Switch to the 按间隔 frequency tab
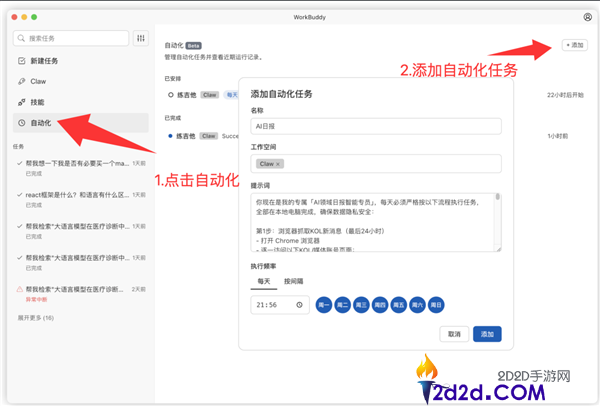 pyautogui.click(x=295, y=282)
